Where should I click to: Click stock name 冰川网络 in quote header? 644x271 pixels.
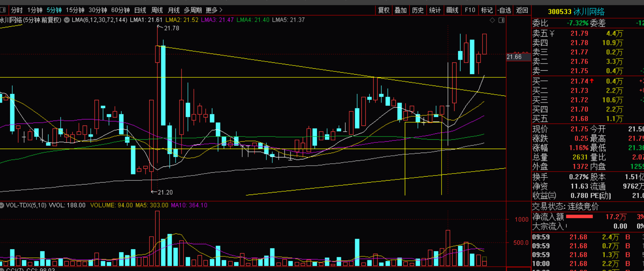[589, 11]
